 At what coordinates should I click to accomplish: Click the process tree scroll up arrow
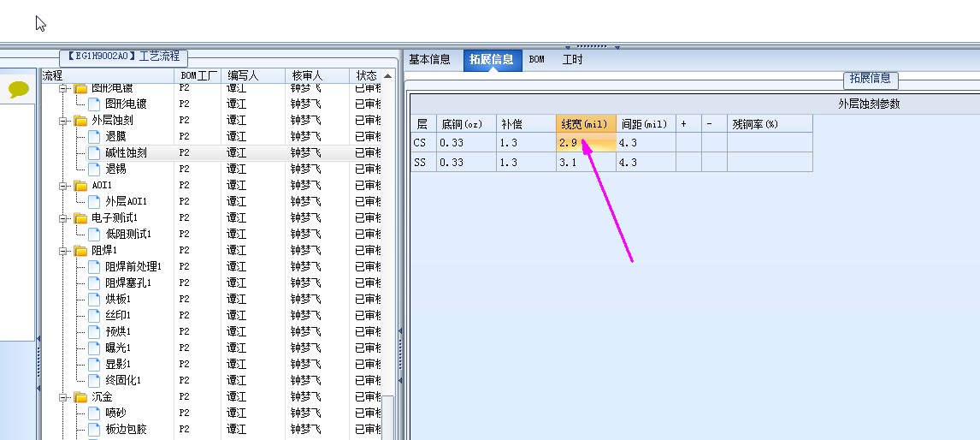pos(388,75)
